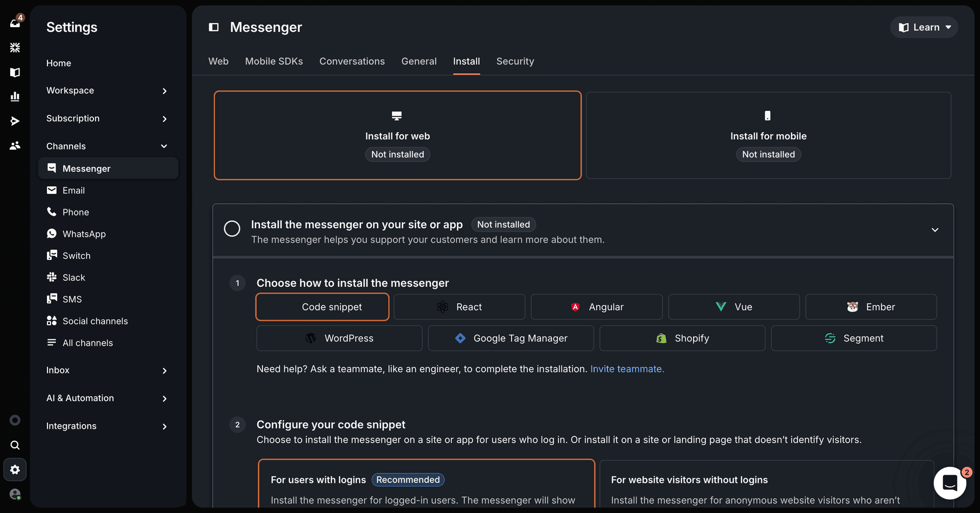Select the radio for installing messenger on your site
The image size is (980, 513).
point(232,228)
